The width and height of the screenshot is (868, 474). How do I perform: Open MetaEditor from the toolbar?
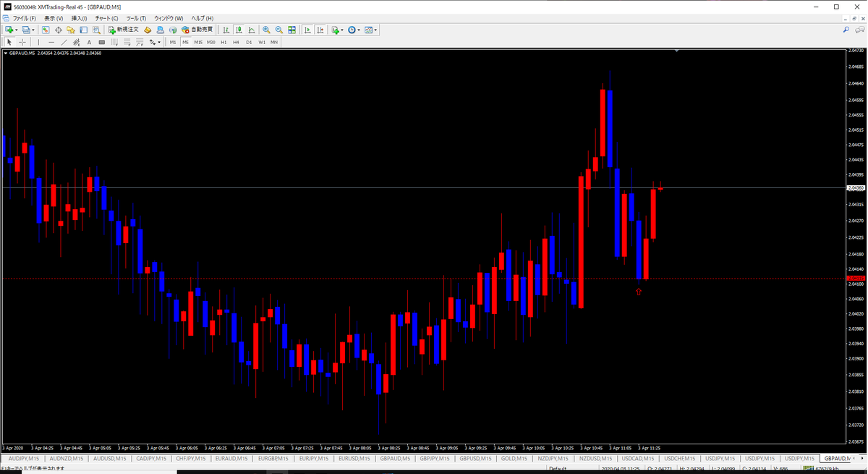148,30
